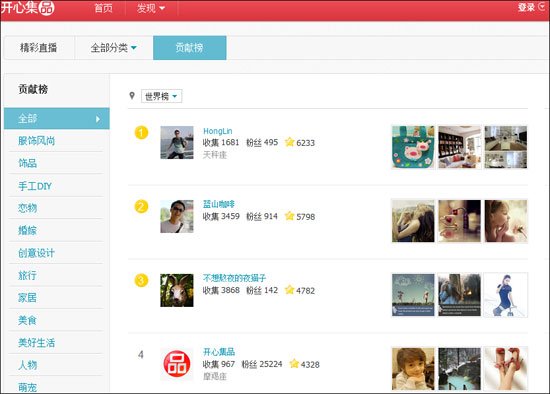Open the girl with flower thumbnail
The image size is (550, 394).
[505, 221]
